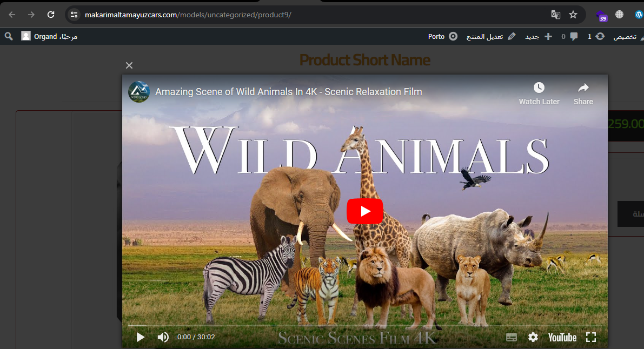Open the video title link on YouTube
Screen dimensions: 644x349
pyautogui.click(x=288, y=91)
